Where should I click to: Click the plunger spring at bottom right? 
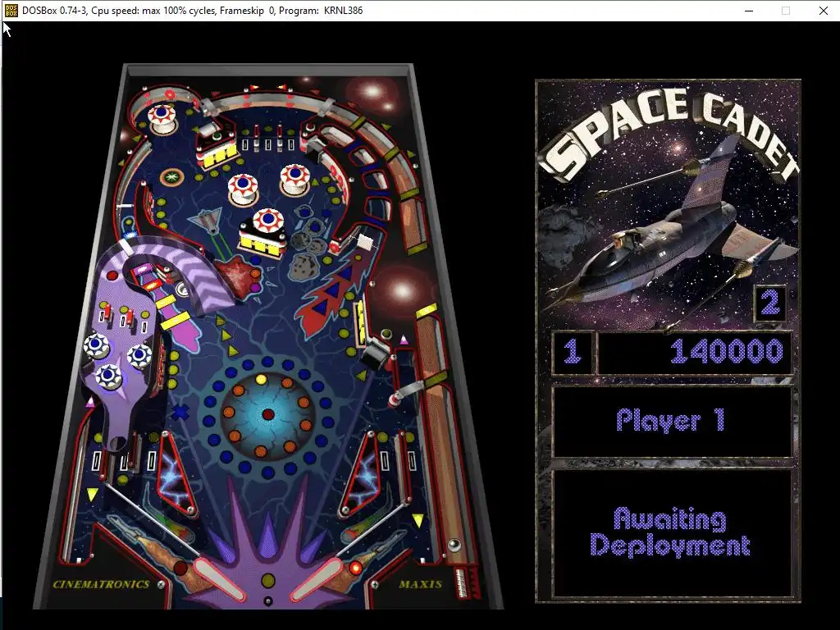tap(462, 583)
